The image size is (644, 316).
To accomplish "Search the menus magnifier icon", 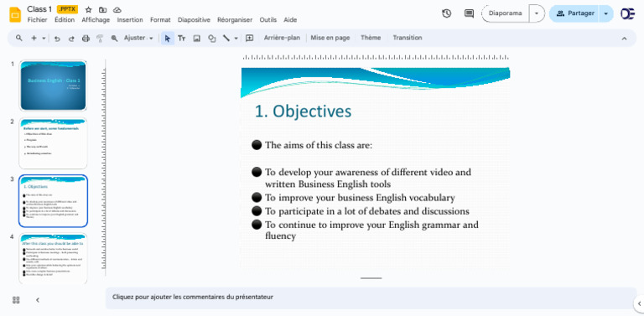I will click(19, 39).
